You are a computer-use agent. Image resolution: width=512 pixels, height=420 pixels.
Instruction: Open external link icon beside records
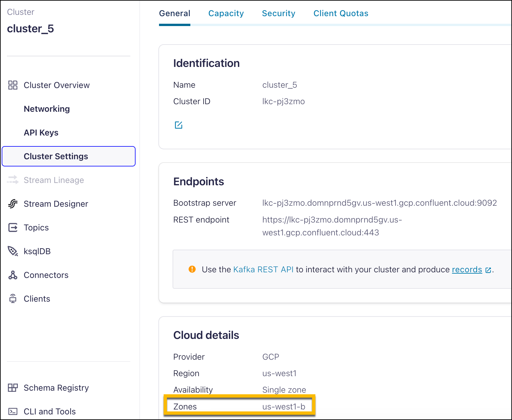click(488, 270)
